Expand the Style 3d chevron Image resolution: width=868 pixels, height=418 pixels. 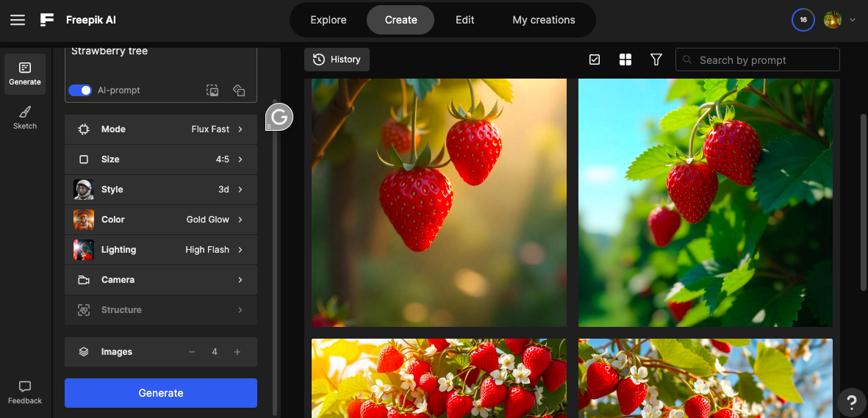(240, 190)
